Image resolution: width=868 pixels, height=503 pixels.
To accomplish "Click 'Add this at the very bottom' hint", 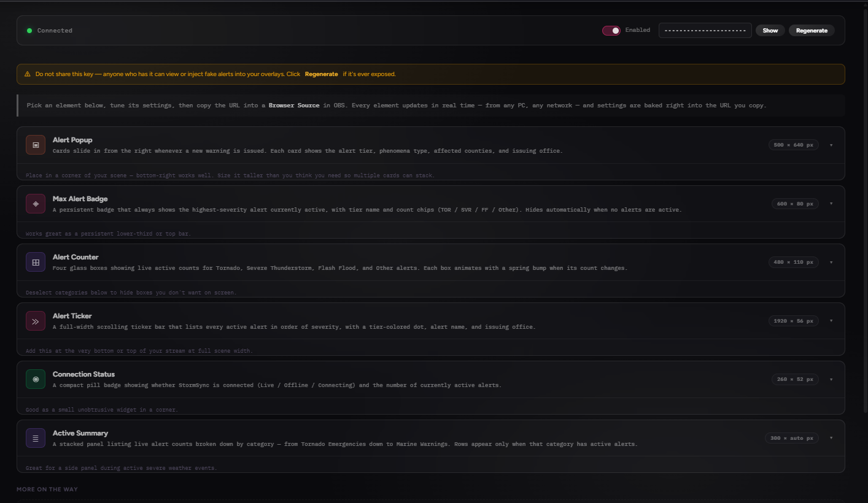I will [139, 351].
